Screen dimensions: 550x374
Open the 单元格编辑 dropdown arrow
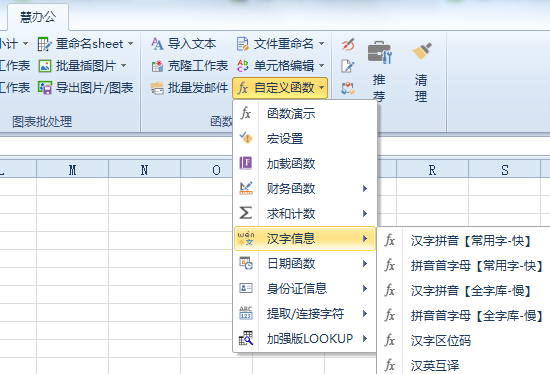(x=322, y=66)
